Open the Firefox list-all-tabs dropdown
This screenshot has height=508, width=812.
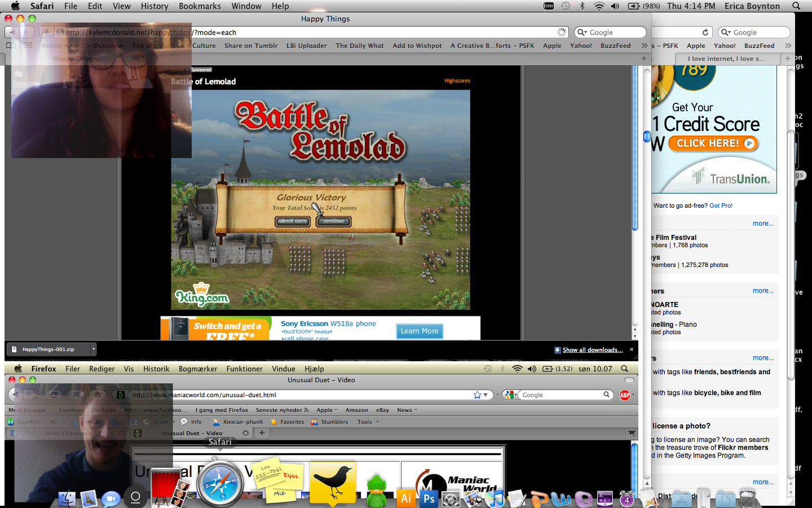tap(632, 433)
